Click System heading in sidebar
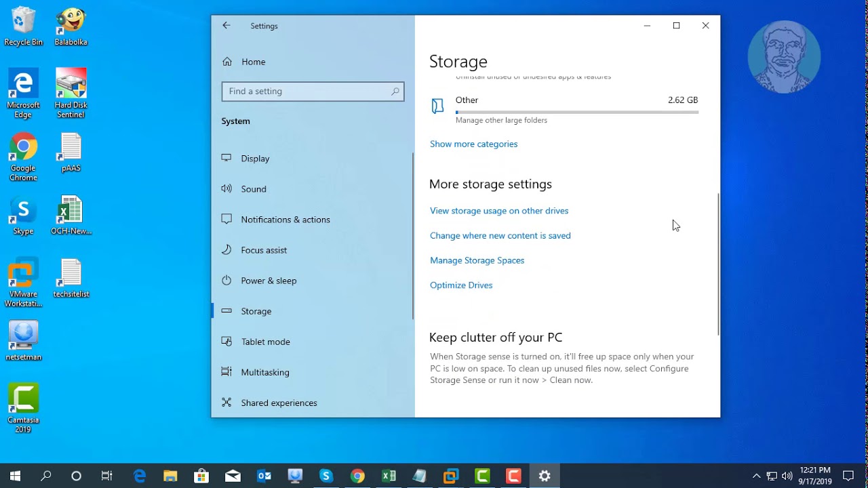Screen dimensions: 868x488 [x=235, y=121]
